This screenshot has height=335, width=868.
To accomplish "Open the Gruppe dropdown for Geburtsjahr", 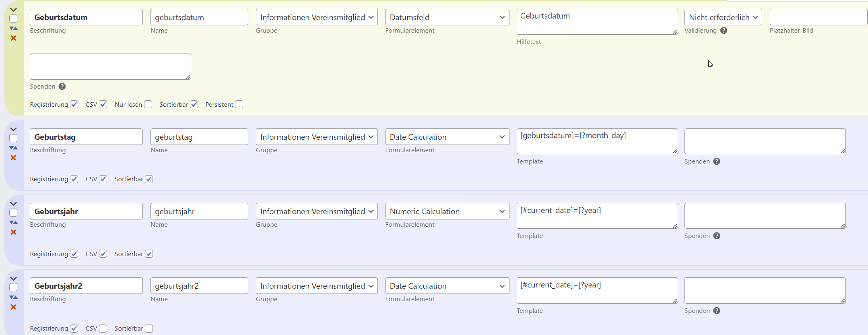I will (317, 211).
